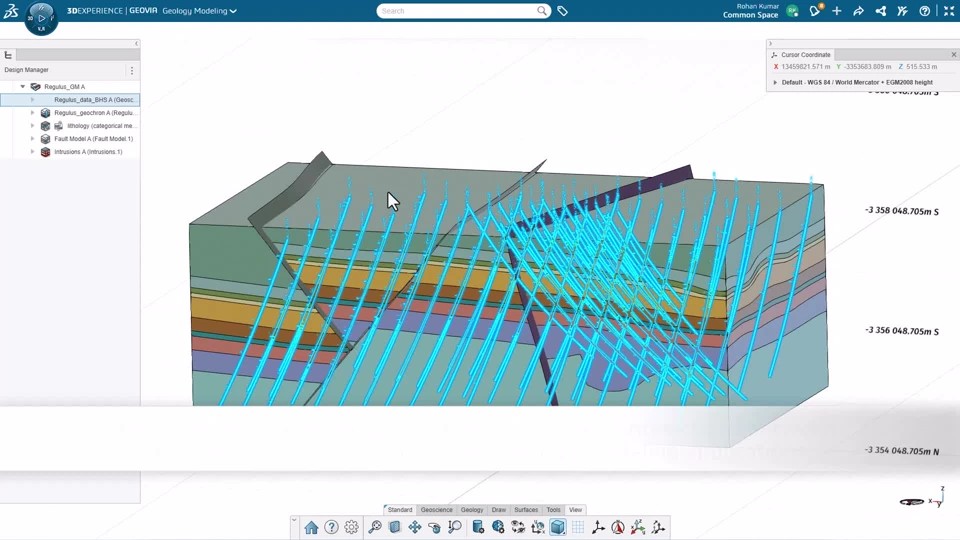Select Fault Model A tree item
The image size is (960, 540).
point(93,139)
